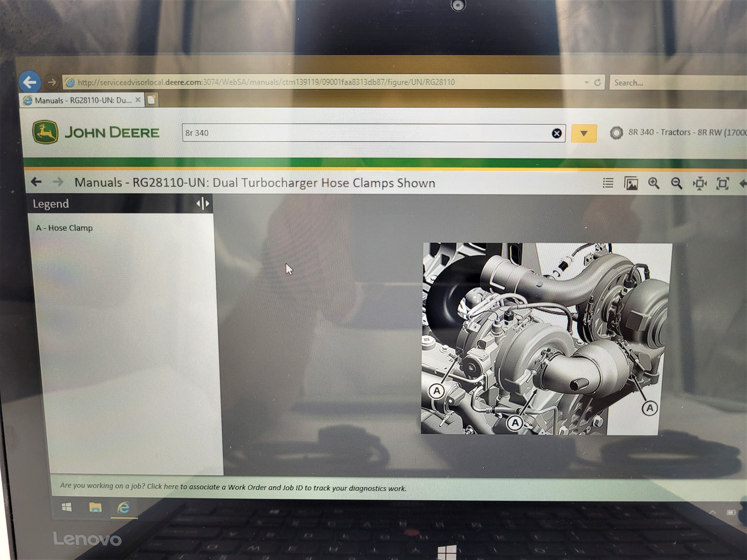Zoom out using the magnifier minus icon
The image size is (747, 560).
(x=676, y=183)
